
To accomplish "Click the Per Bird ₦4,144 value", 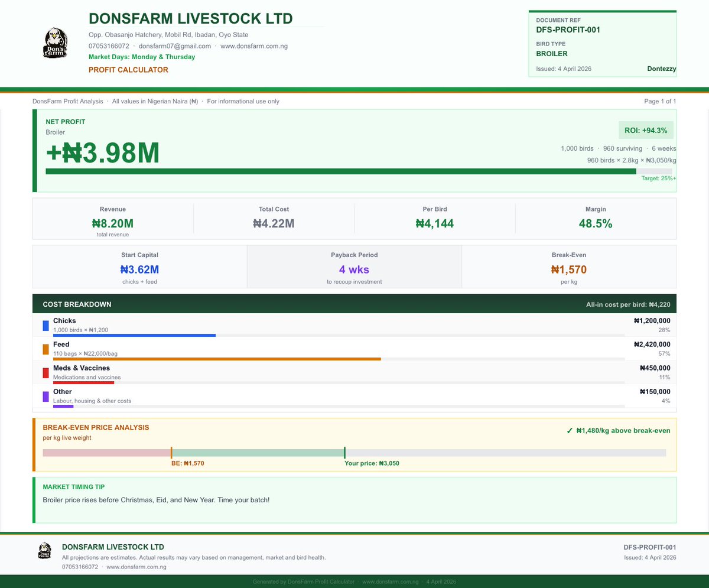I will [x=435, y=223].
